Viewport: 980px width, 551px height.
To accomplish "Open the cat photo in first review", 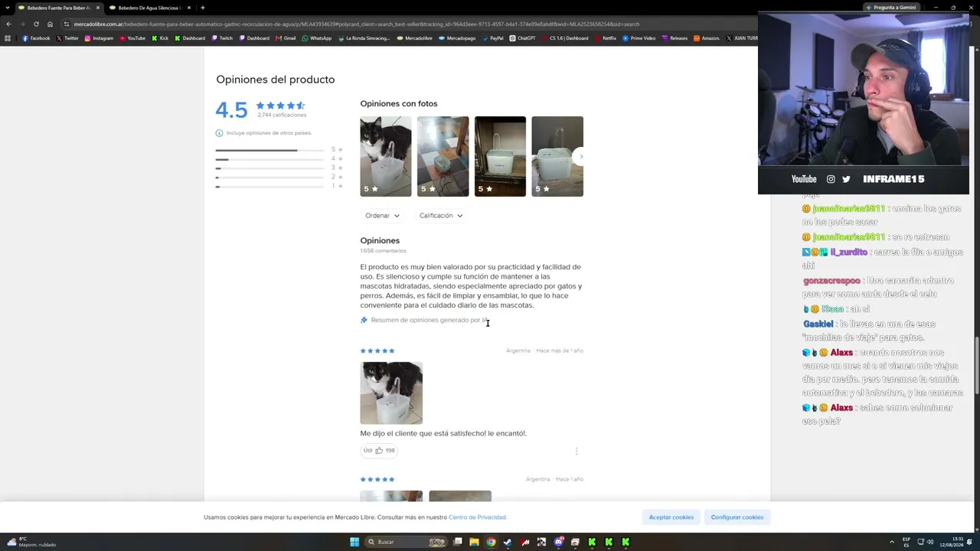I will (391, 393).
